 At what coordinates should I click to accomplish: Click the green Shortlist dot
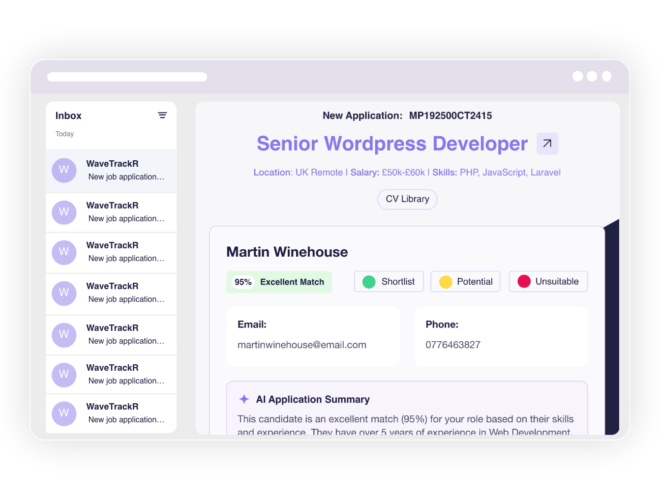coord(369,282)
